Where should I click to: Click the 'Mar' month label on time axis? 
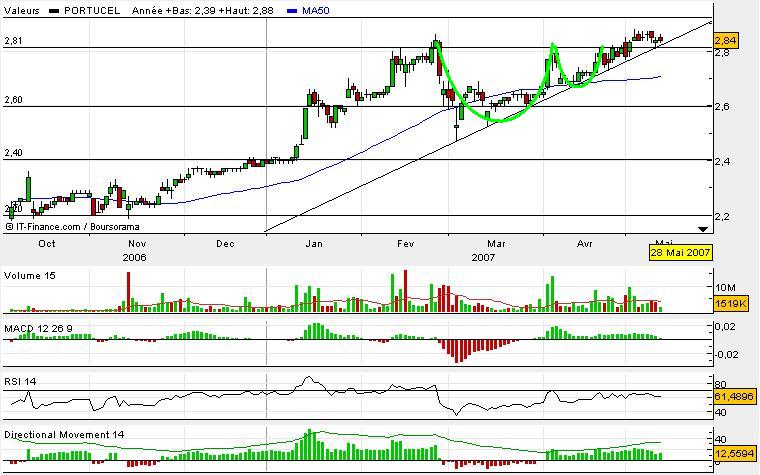click(496, 243)
